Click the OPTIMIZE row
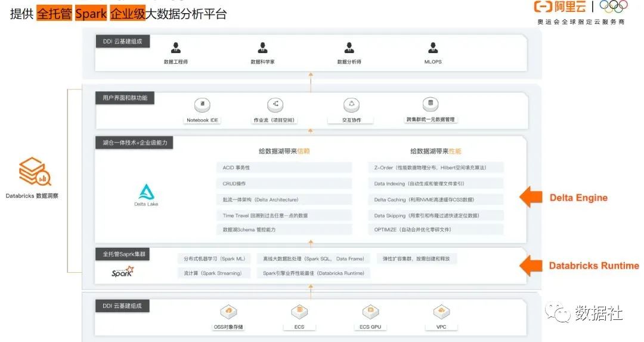 (x=436, y=230)
